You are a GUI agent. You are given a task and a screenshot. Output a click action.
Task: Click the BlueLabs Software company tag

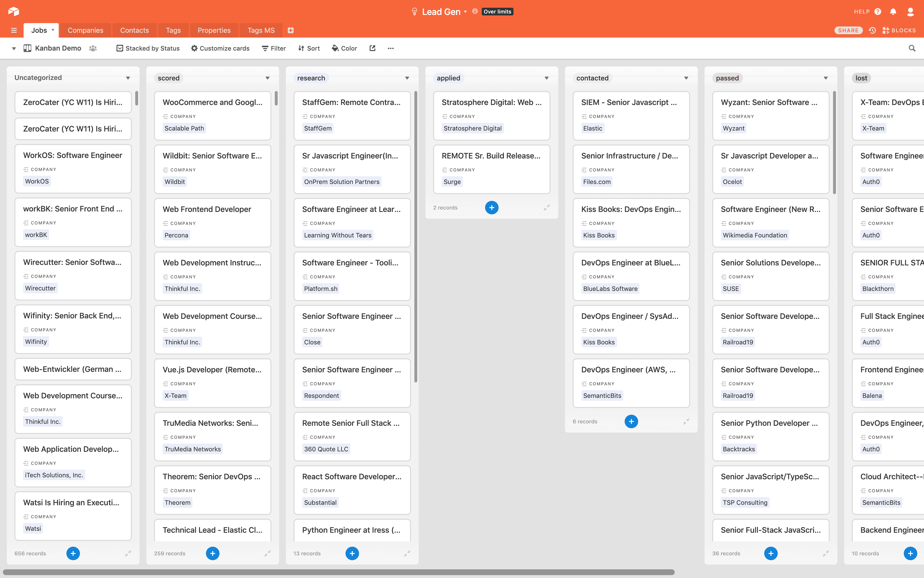(610, 289)
